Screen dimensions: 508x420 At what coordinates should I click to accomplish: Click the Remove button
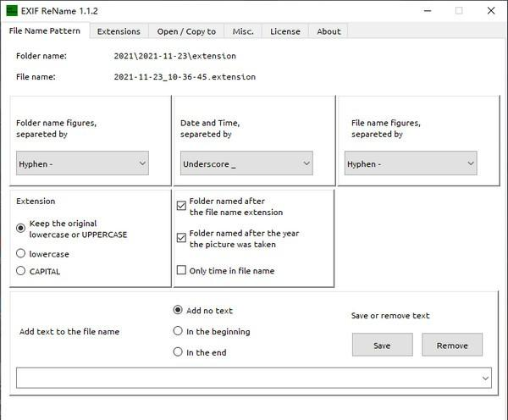[451, 345]
